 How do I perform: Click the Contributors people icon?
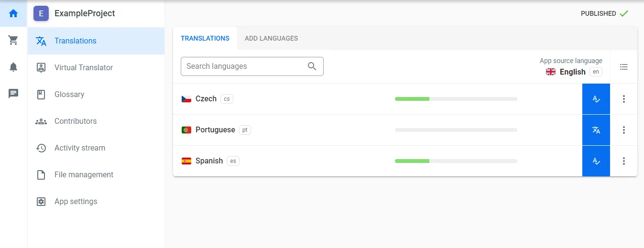click(x=41, y=121)
